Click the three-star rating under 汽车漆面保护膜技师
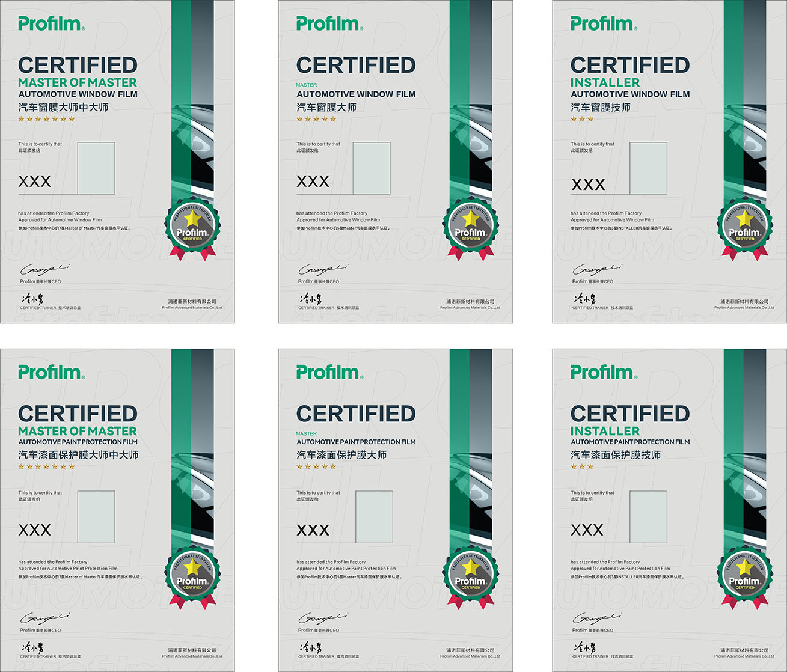The image size is (787, 672). [582, 466]
